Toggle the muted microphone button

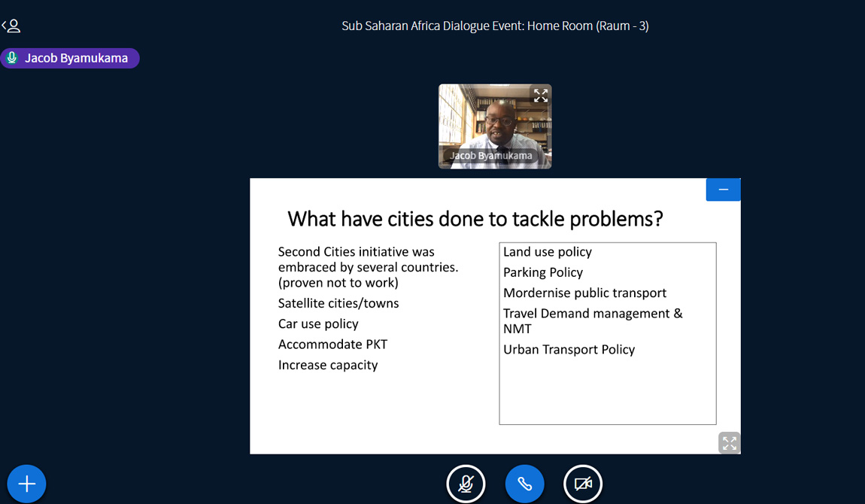(466, 484)
